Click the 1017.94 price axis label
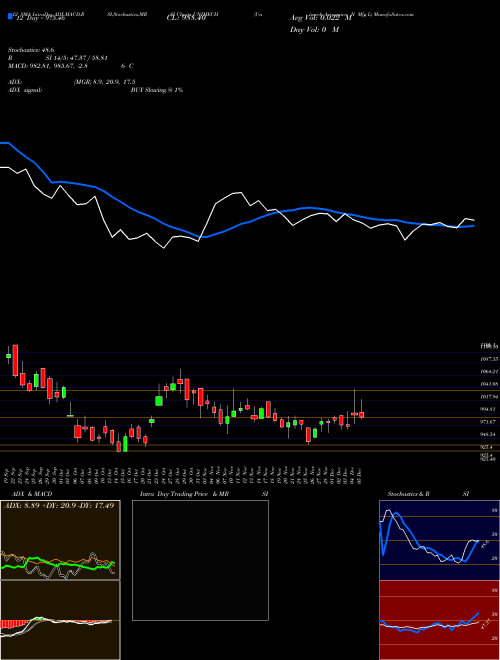Screen dimensions: 500x660 coord(490,397)
